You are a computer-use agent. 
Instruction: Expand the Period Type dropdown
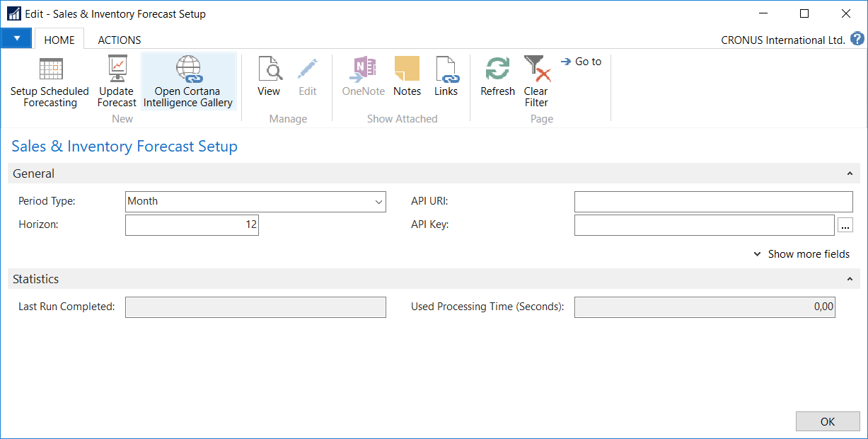coord(378,202)
